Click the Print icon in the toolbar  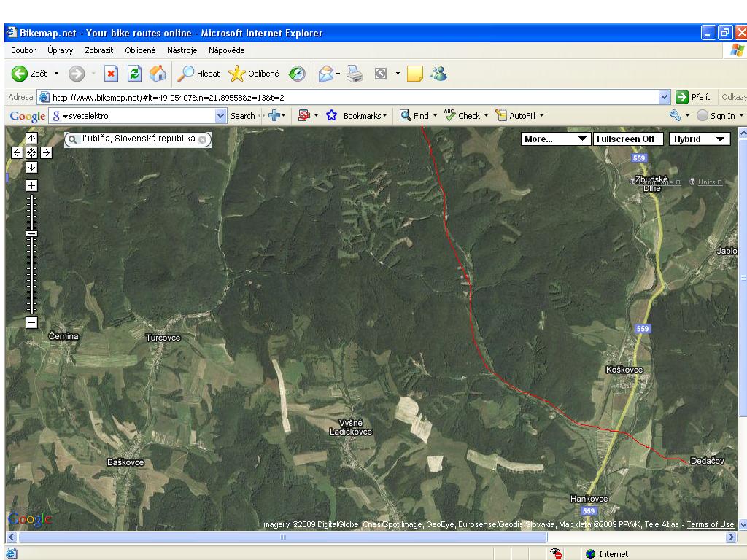point(355,74)
